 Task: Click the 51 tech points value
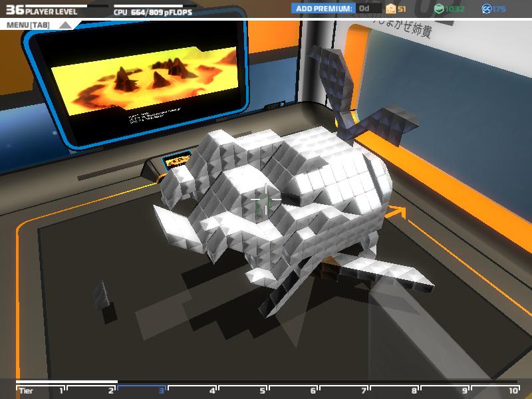[402, 9]
